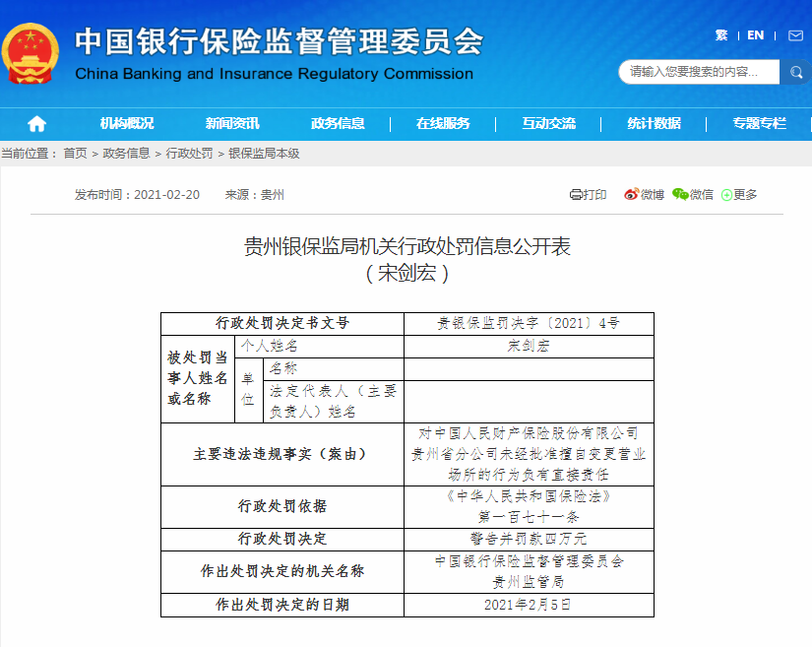
Task: Click the national emblem logo
Action: click(x=31, y=53)
